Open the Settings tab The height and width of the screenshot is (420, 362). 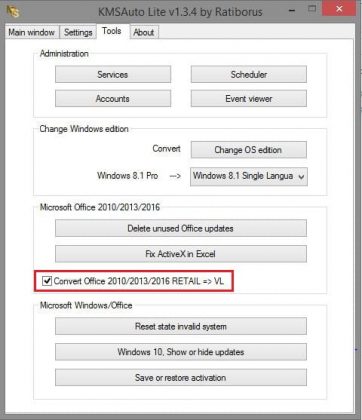[x=78, y=32]
